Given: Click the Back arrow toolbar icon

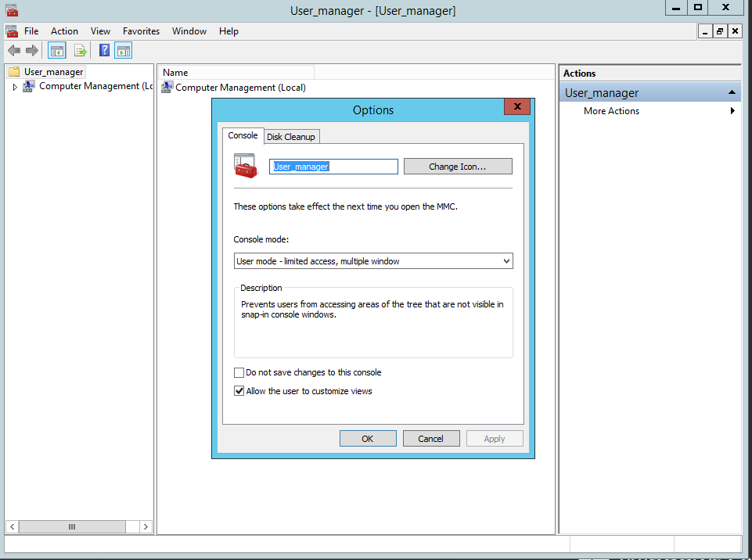Looking at the screenshot, I should click(14, 50).
